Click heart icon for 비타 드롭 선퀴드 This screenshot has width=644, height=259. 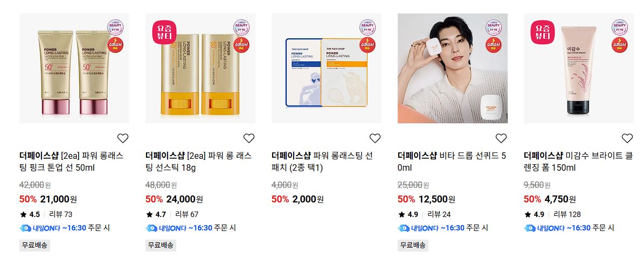[x=501, y=138]
